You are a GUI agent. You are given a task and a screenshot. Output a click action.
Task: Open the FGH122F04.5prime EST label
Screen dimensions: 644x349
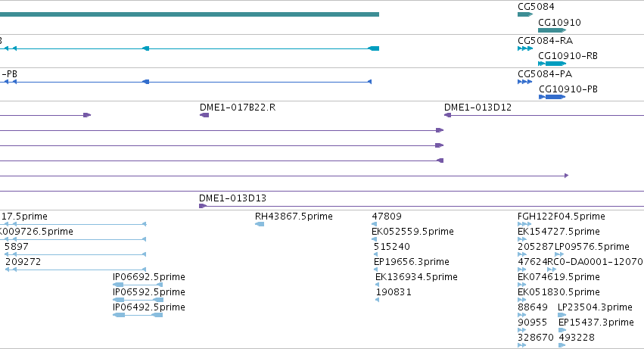coord(562,217)
